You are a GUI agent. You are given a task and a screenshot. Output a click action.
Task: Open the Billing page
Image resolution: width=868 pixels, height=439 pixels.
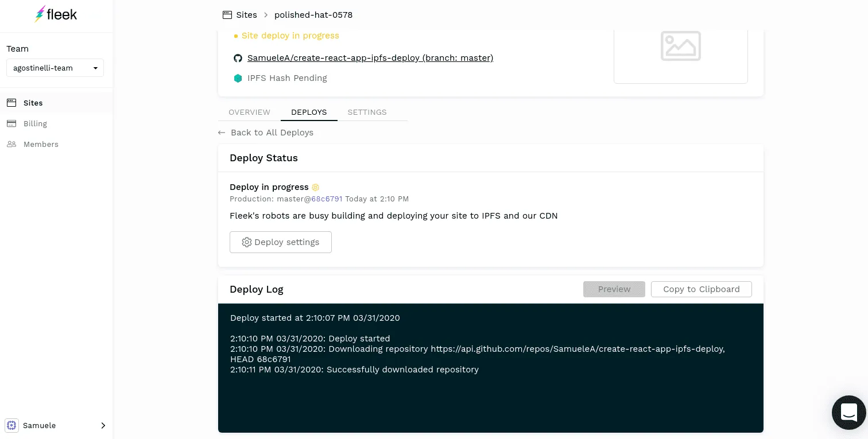tap(35, 123)
